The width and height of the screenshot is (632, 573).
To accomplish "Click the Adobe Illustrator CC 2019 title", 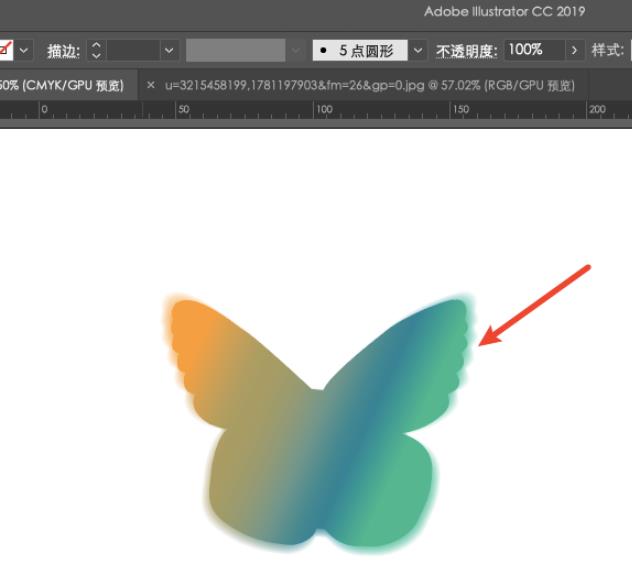I will pos(504,11).
